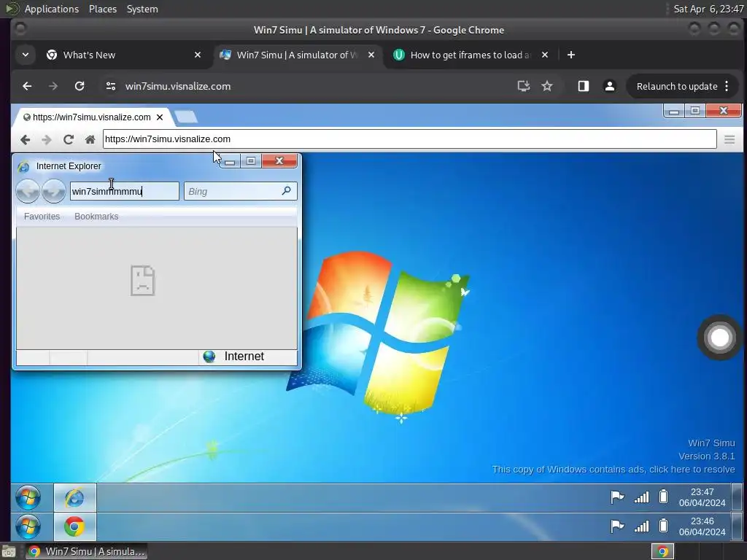Screen dimensions: 747x560
Task: Click Internet Explorer icon in upper taskbar
Action: pyautogui.click(x=75, y=497)
